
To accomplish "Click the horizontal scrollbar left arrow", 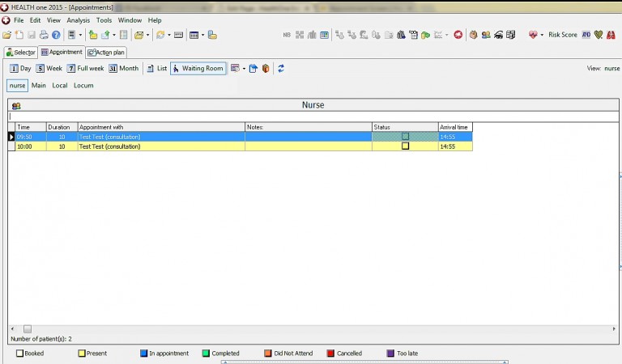I will click(12, 328).
